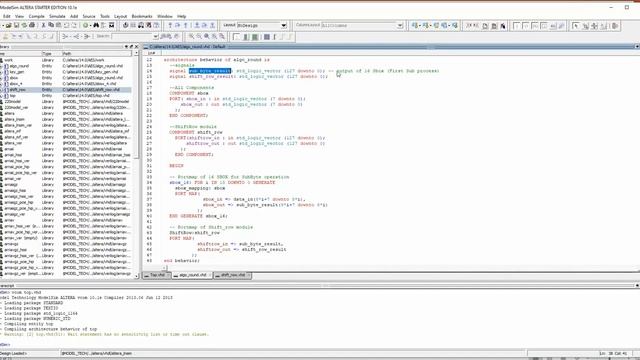Click the editor horizontal scrollbar left arrow
This screenshot has width=640, height=360.
pyautogui.click(x=165, y=268)
